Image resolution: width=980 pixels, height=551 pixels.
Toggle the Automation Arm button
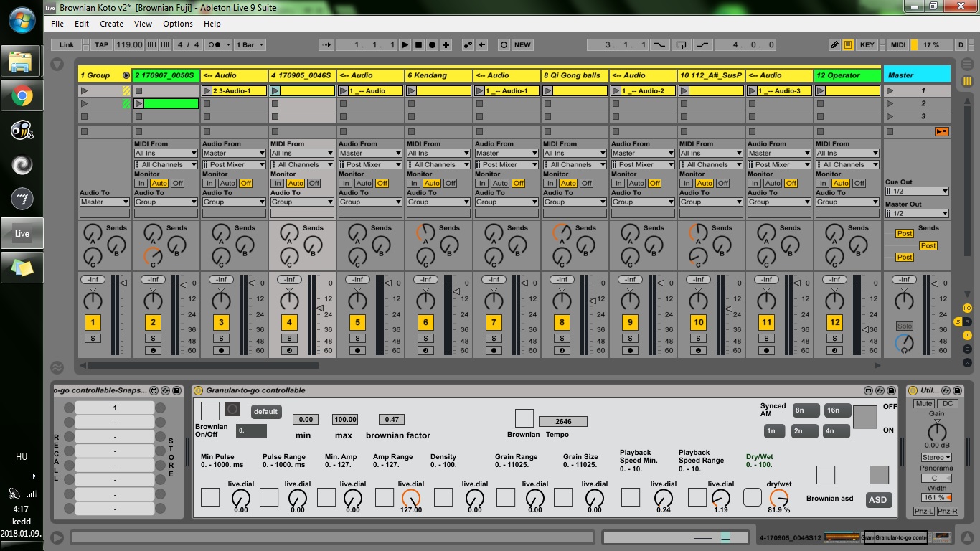468,44
